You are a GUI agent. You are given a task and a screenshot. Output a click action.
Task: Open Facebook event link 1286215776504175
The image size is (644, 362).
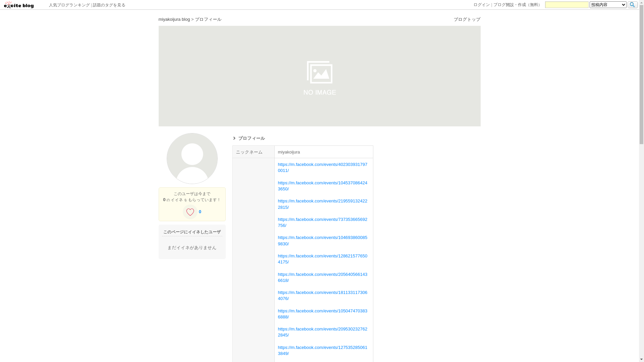click(322, 259)
